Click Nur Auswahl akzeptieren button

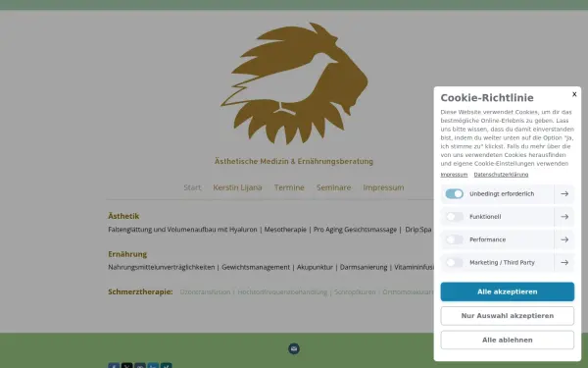pyautogui.click(x=507, y=316)
